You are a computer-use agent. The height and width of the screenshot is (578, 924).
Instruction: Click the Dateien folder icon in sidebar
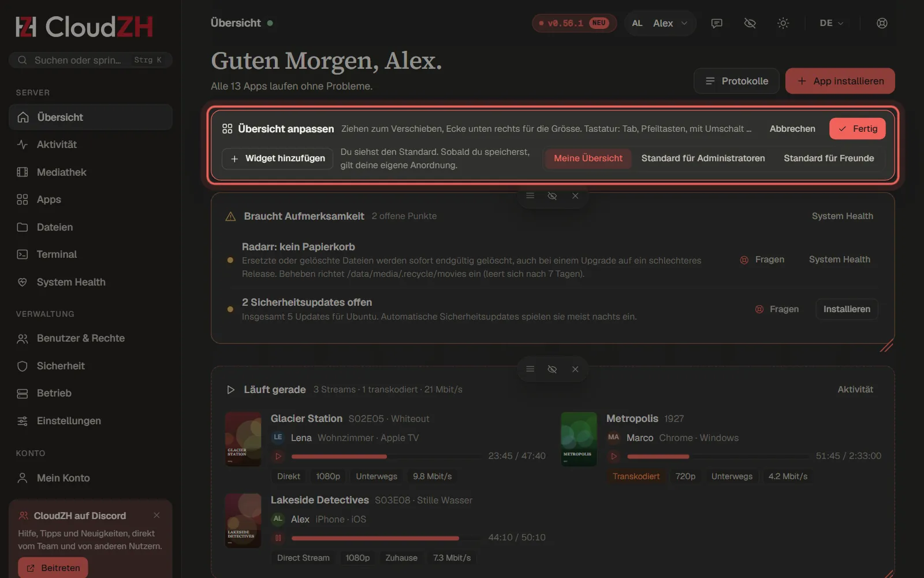point(23,227)
